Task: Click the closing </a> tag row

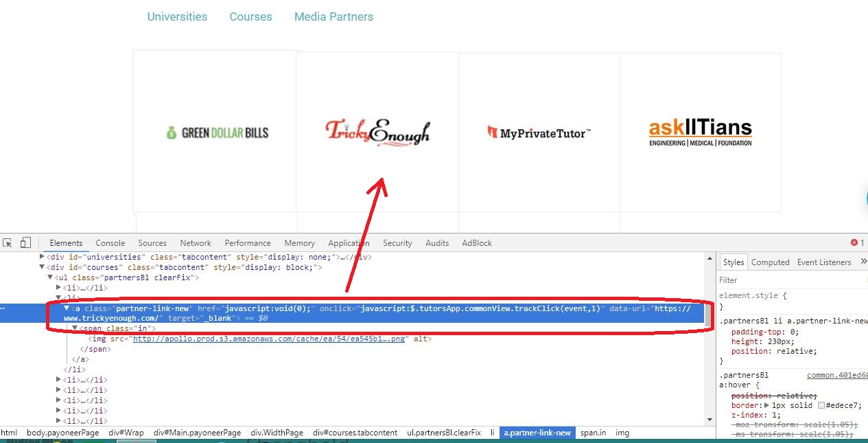Action: tap(80, 359)
